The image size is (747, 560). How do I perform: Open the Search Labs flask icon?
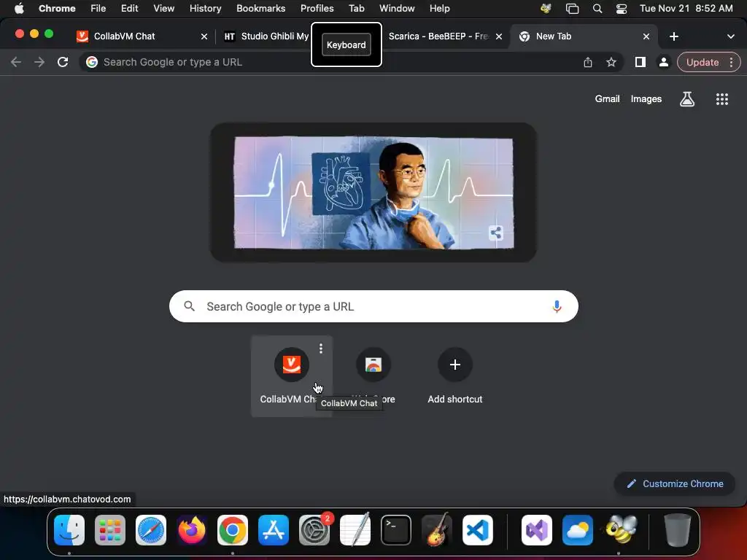[687, 99]
